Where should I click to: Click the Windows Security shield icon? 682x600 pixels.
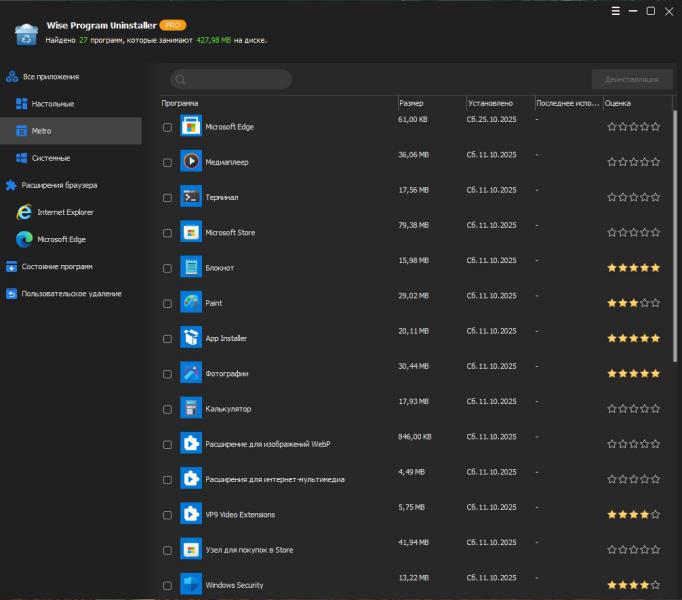point(191,584)
